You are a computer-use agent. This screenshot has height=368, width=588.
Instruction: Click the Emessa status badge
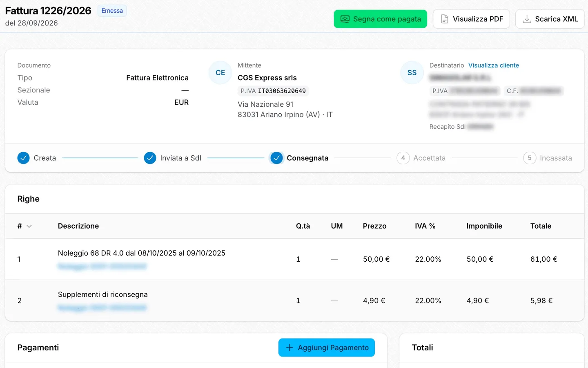tap(112, 11)
